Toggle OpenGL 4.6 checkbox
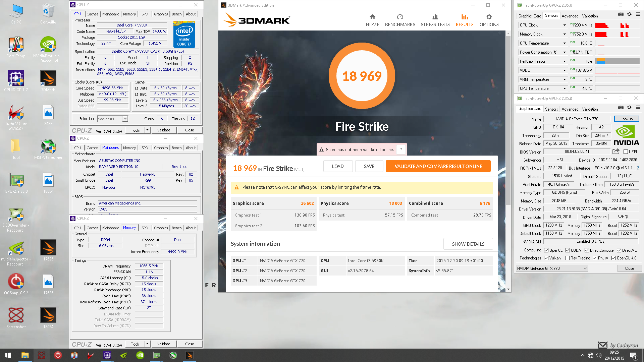This screenshot has height=362, width=644. click(613, 258)
